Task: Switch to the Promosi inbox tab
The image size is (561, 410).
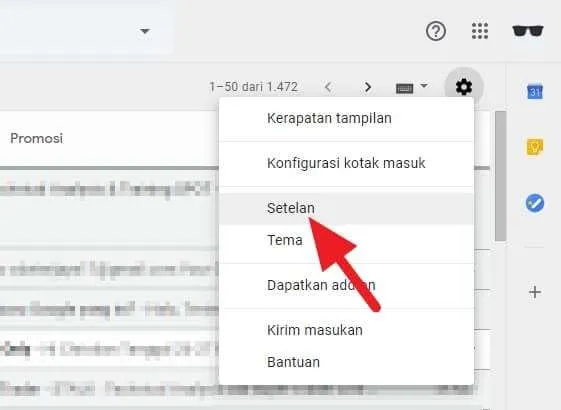Action: click(x=36, y=138)
